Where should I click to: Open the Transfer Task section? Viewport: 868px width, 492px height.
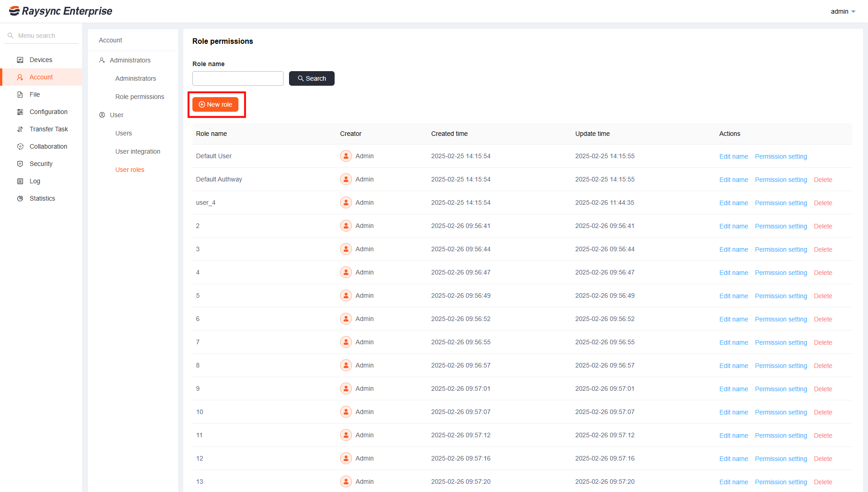[41, 129]
